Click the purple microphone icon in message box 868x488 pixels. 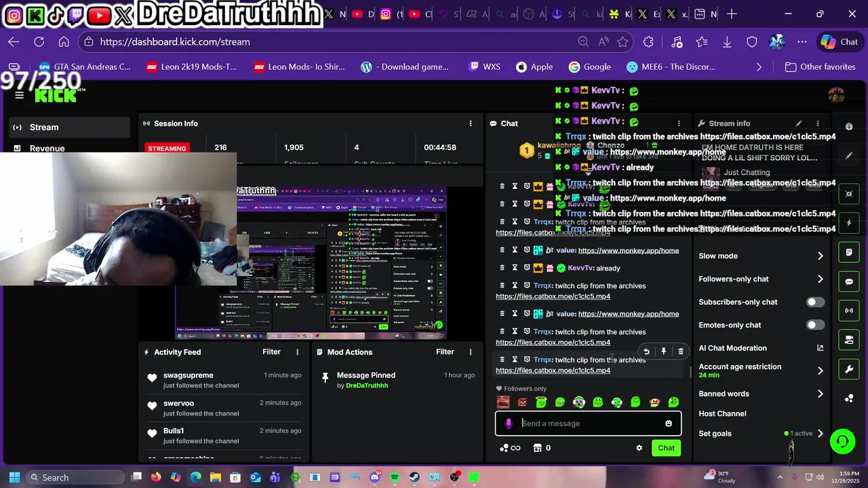pyautogui.click(x=509, y=424)
